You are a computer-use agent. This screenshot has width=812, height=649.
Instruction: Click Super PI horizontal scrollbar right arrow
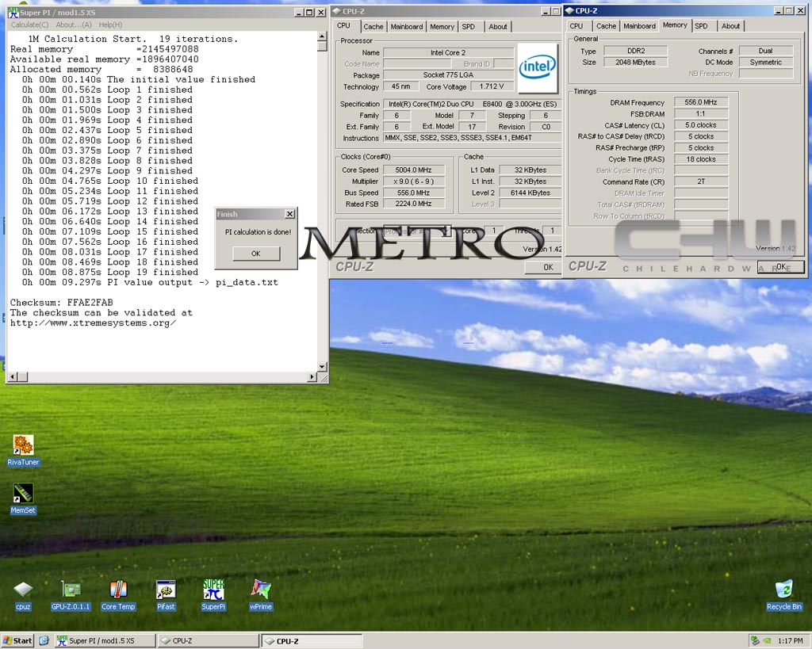click(312, 376)
